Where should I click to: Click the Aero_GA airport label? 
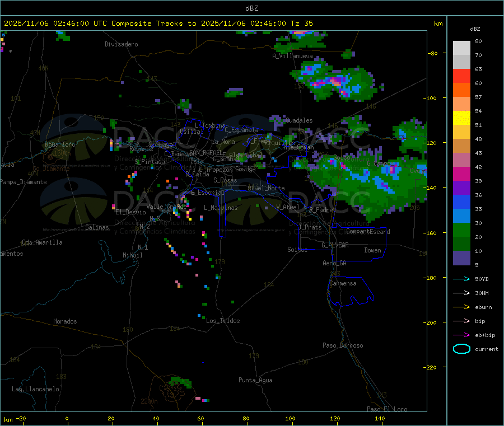click(x=335, y=263)
